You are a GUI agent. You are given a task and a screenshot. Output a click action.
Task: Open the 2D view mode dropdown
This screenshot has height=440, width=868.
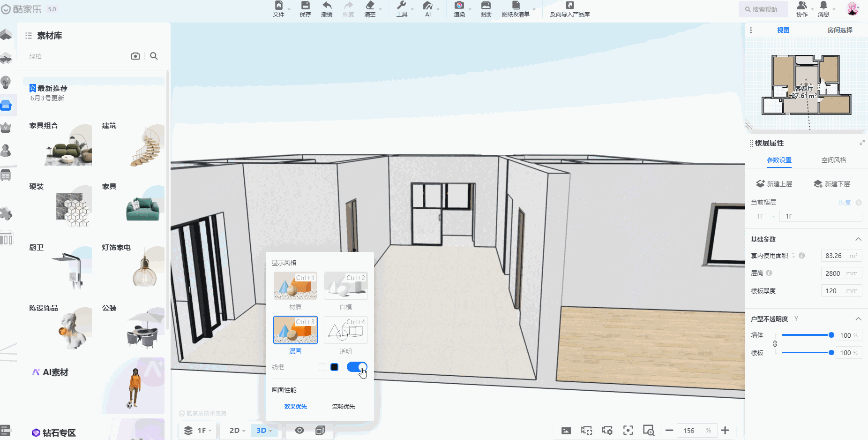(x=237, y=431)
